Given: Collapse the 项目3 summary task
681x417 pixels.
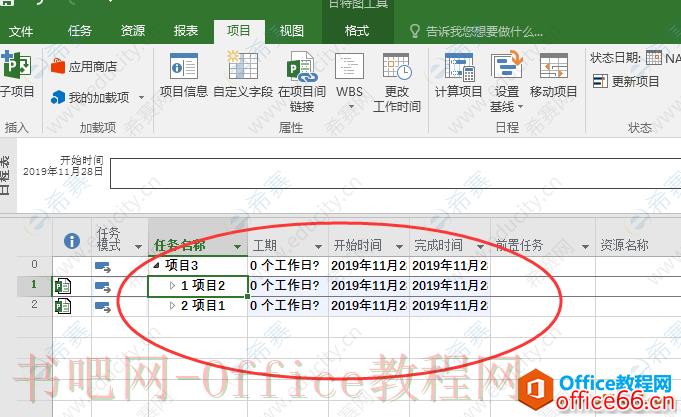Looking at the screenshot, I should (156, 265).
